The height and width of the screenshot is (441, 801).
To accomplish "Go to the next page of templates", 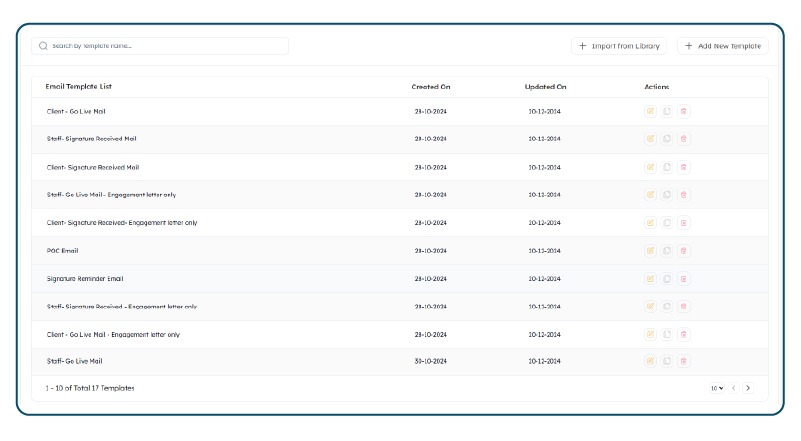I will 748,388.
